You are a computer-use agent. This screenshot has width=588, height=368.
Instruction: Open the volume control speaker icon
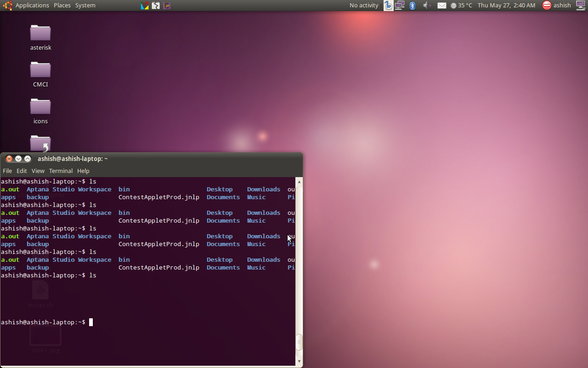point(426,6)
